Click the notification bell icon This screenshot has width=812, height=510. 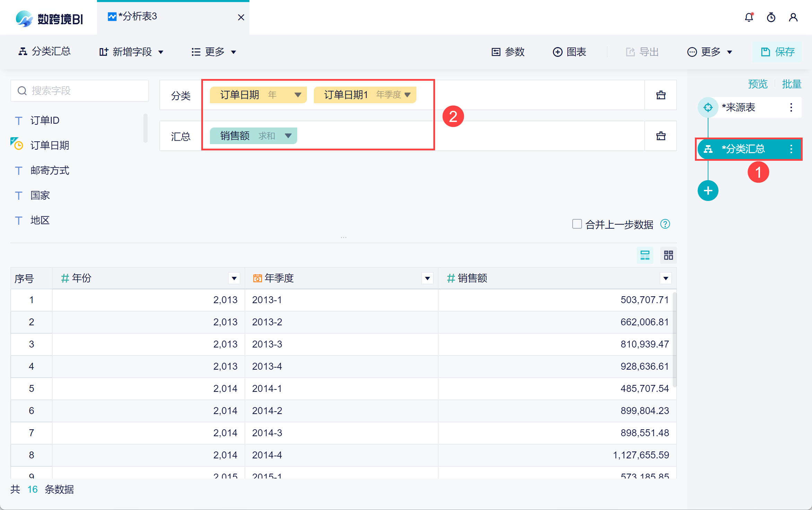click(749, 17)
